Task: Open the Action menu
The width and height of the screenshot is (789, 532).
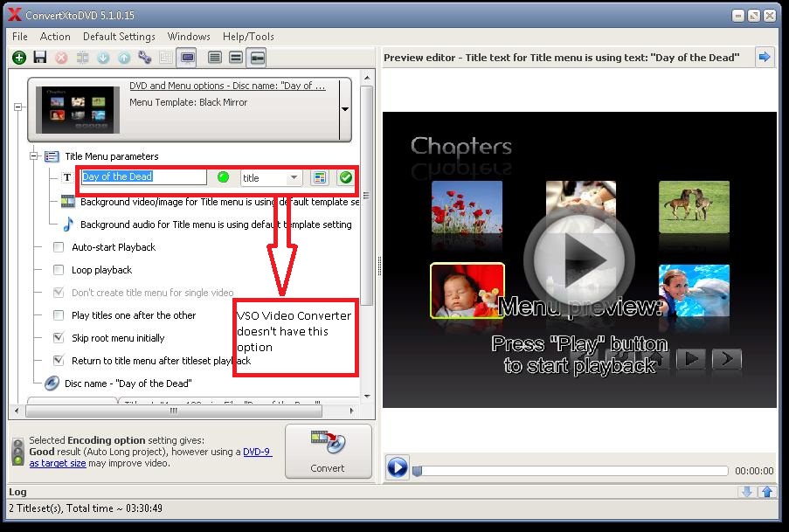Action: 55,36
